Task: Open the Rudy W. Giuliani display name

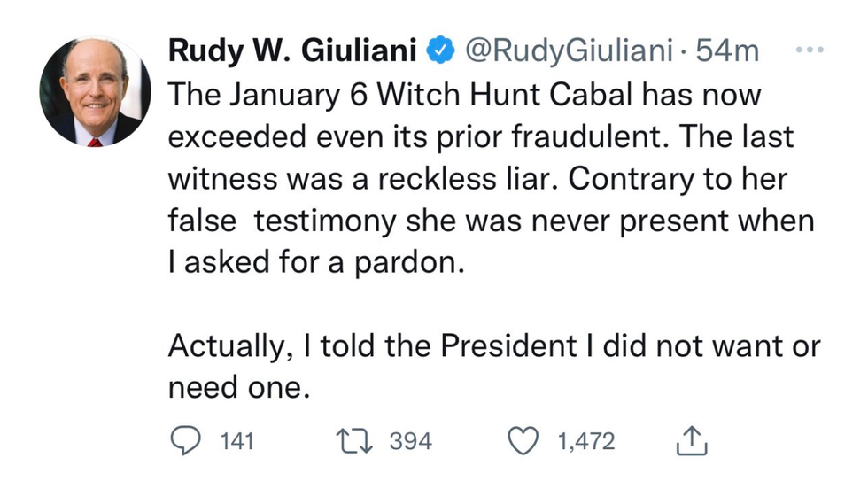Action: coord(291,52)
